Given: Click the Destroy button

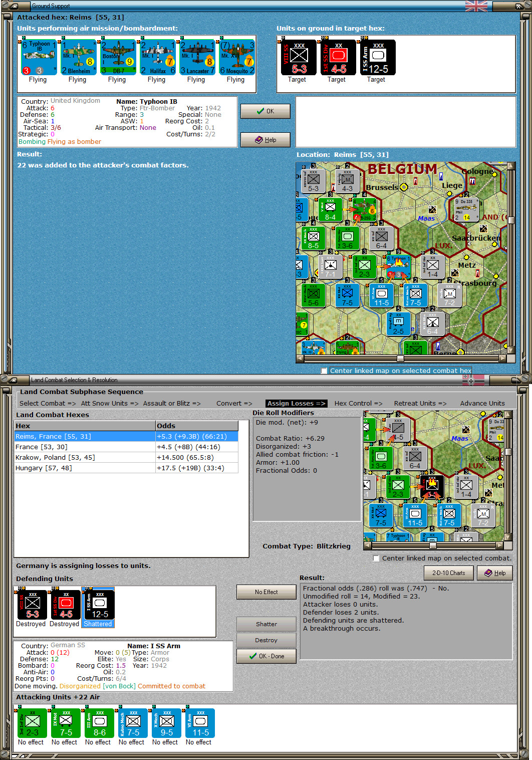Looking at the screenshot, I should (267, 640).
